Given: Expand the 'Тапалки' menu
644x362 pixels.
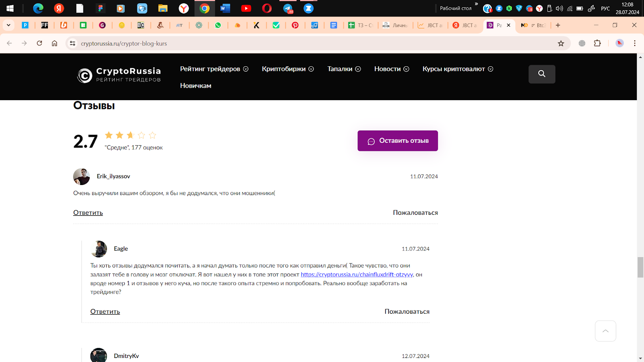Looking at the screenshot, I should point(344,69).
